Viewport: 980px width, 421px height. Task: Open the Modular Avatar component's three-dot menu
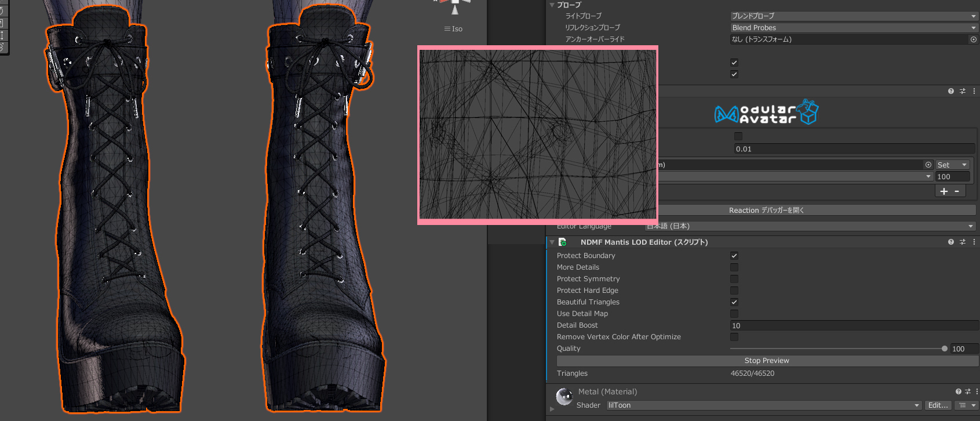coord(974,91)
